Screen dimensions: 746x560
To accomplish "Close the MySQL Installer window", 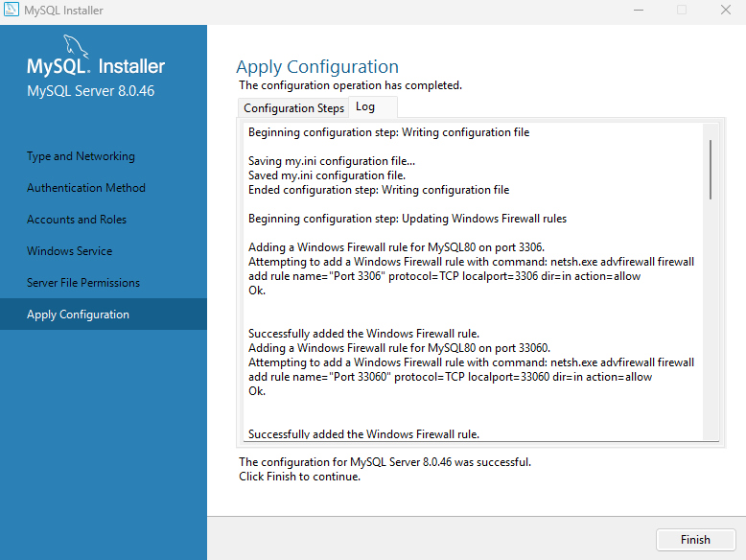I will (726, 10).
